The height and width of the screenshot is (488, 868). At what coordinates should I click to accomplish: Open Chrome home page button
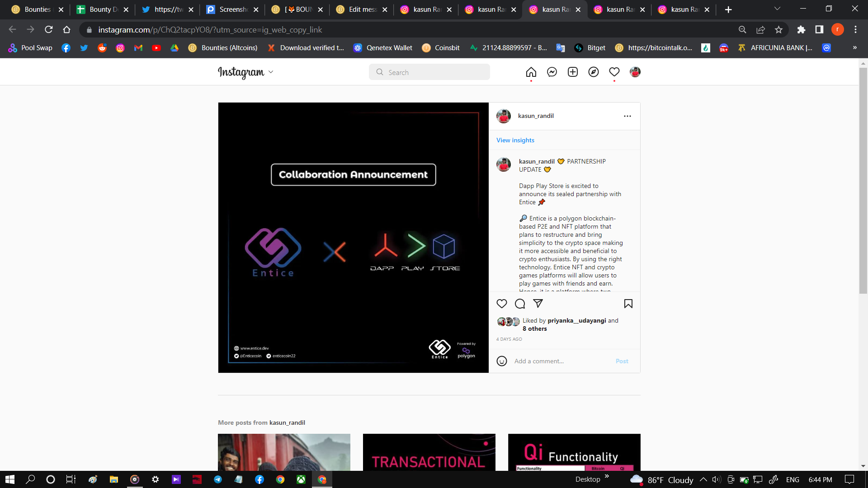pyautogui.click(x=67, y=30)
